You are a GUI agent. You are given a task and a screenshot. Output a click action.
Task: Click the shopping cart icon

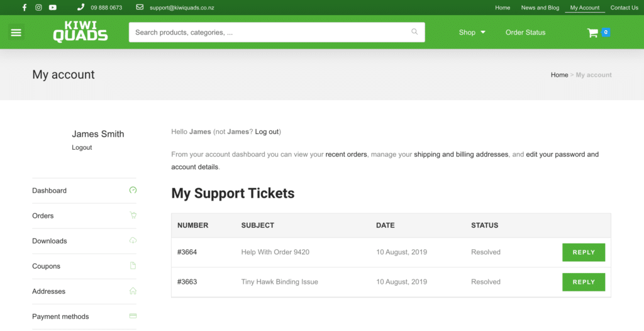coord(592,33)
